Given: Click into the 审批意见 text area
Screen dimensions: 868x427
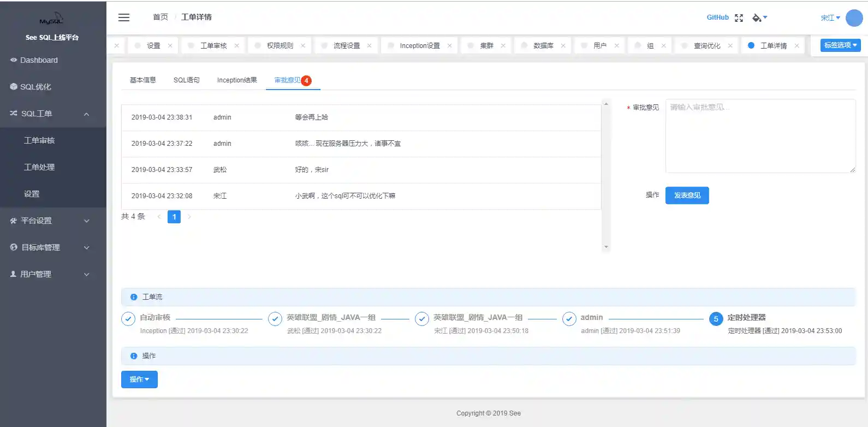Looking at the screenshot, I should click(x=760, y=136).
